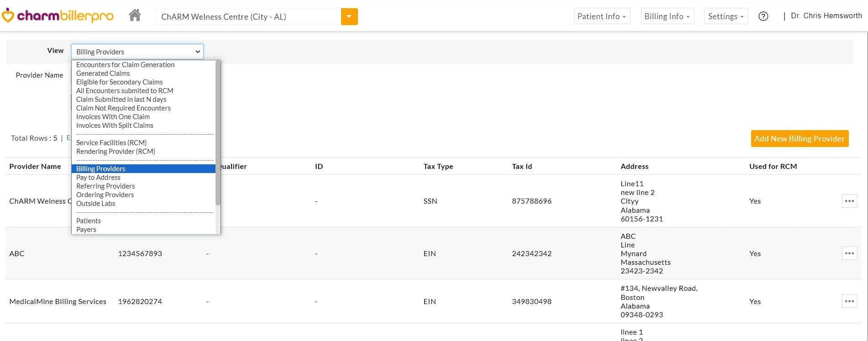Open the View dropdown showing Billing Providers
The height and width of the screenshot is (341, 868).
point(137,52)
